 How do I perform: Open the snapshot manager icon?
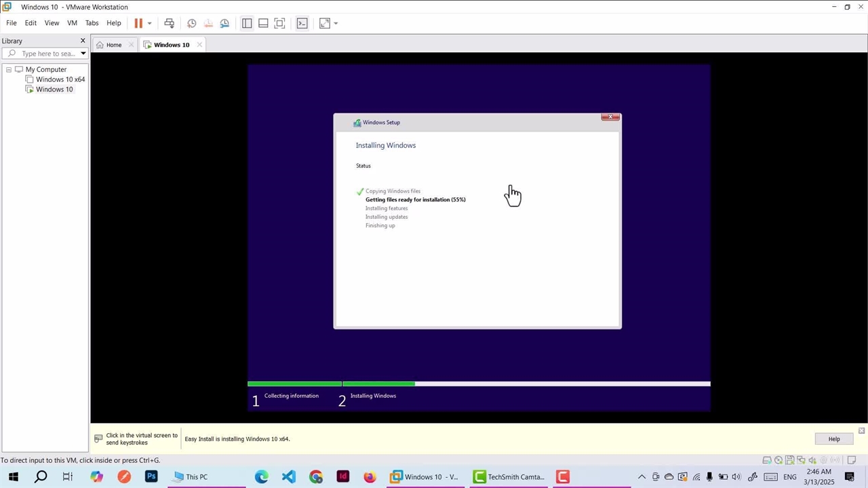[x=224, y=23]
